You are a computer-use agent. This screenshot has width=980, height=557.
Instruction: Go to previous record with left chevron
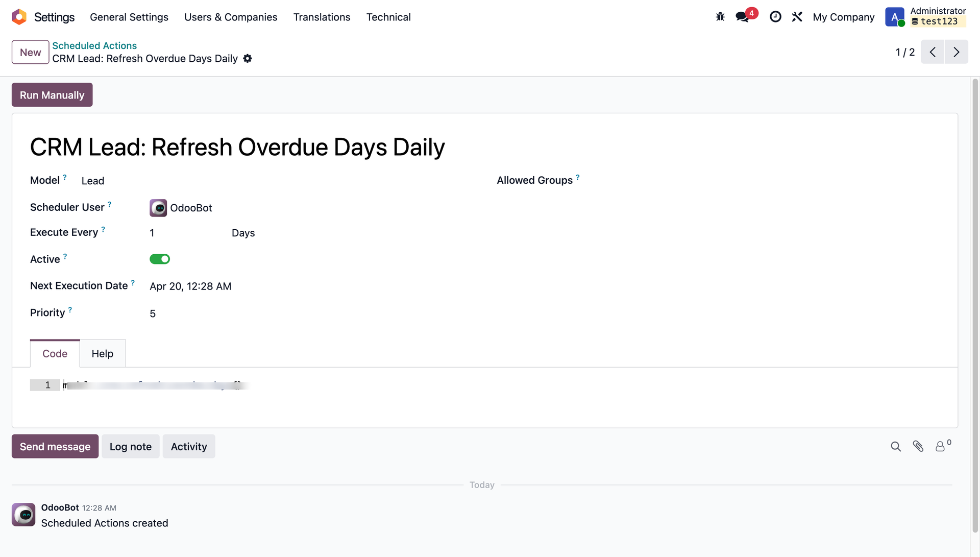(933, 52)
